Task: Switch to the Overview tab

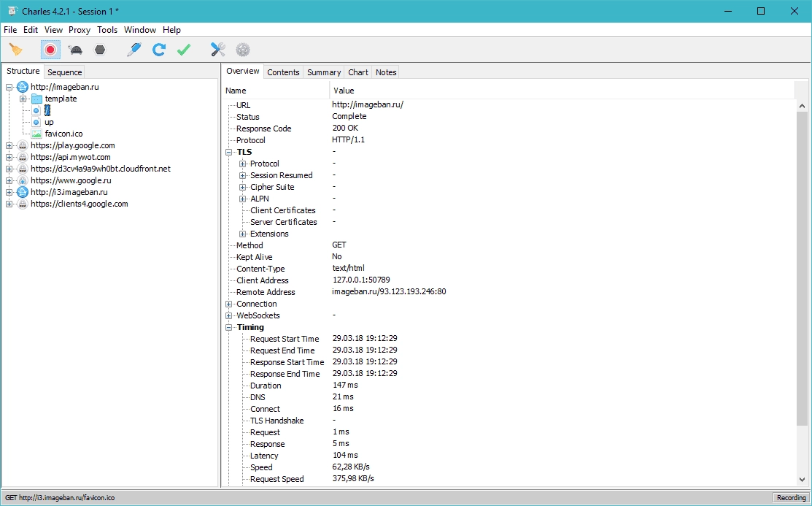Action: 243,71
